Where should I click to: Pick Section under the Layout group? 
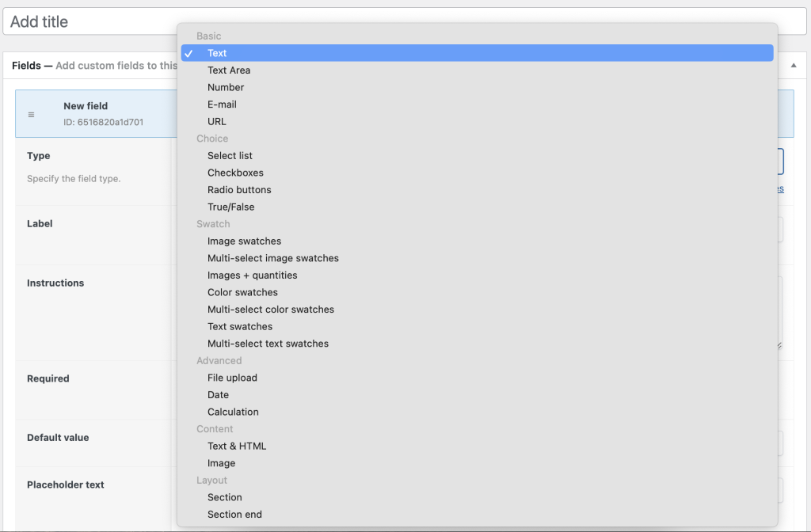pyautogui.click(x=224, y=497)
